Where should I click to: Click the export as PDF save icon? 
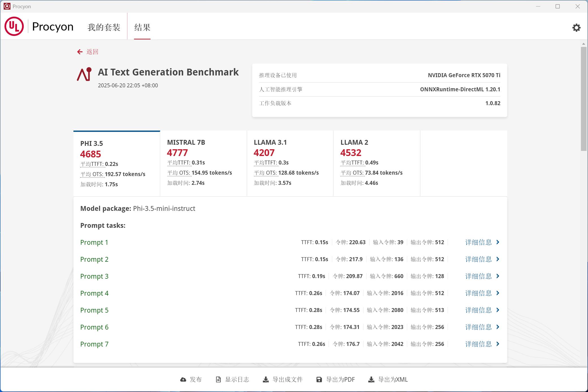(319, 380)
